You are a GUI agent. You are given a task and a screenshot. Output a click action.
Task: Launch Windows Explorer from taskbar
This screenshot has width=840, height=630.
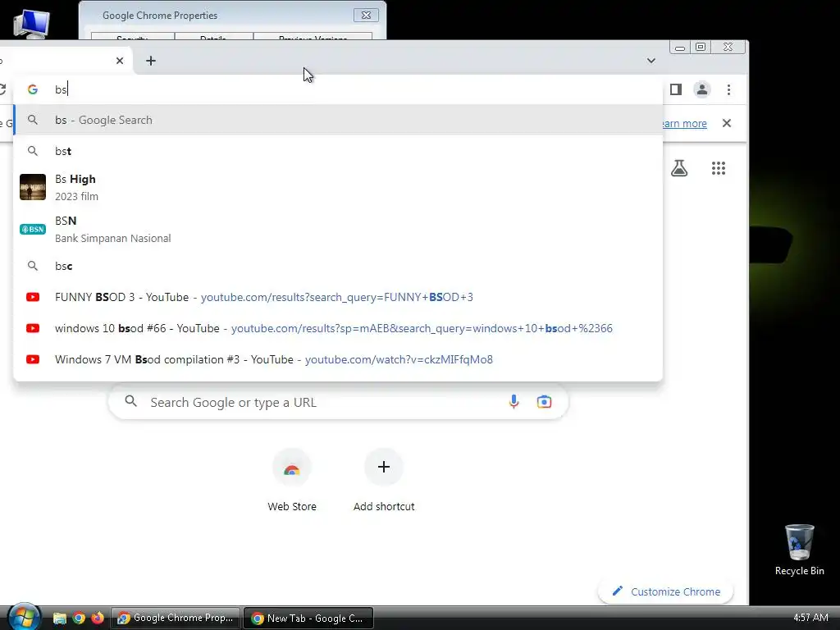click(59, 619)
